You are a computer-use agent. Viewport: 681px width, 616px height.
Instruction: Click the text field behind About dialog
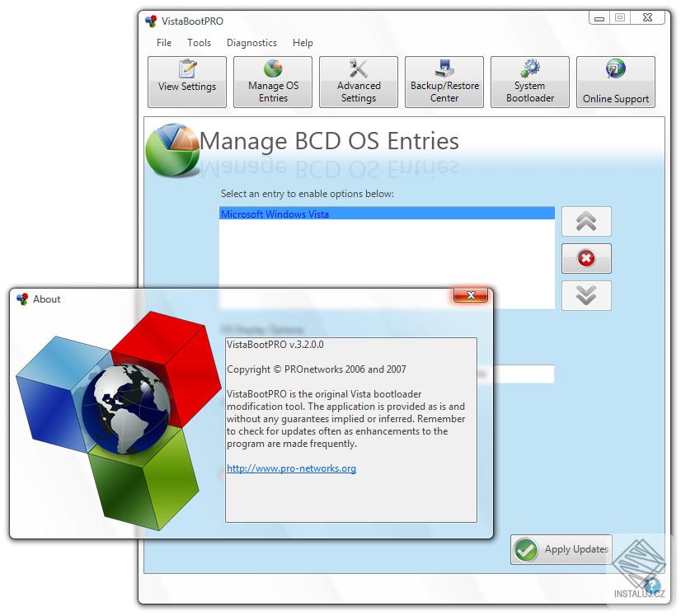point(524,374)
